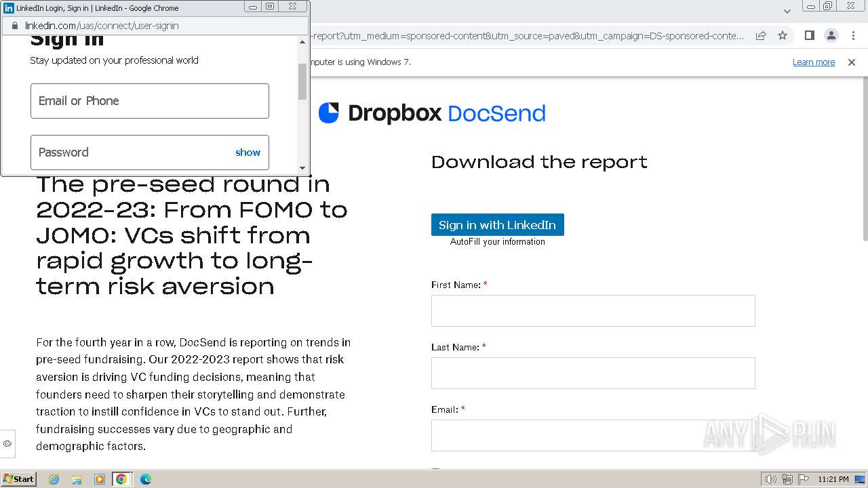Show the password text
This screenshot has height=488, width=868.
point(248,152)
